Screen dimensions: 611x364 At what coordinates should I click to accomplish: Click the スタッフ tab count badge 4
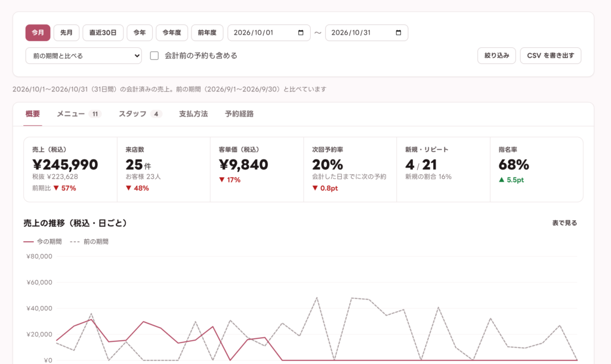click(156, 114)
